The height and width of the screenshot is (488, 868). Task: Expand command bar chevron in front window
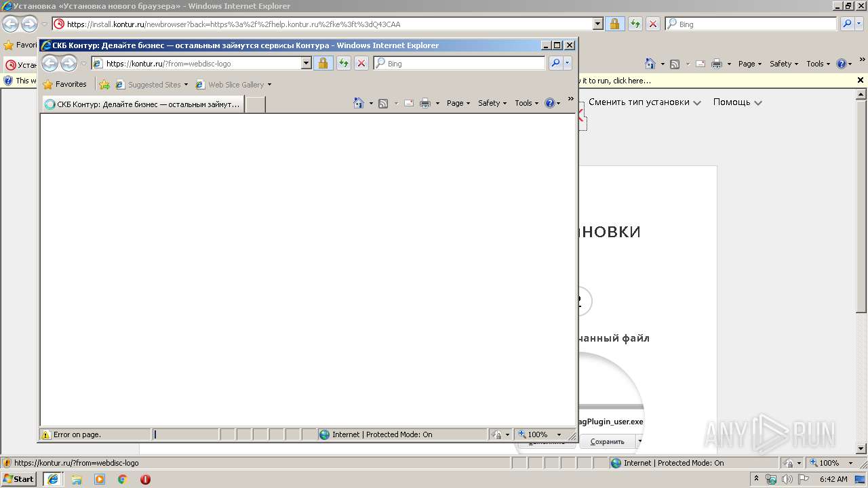570,99
